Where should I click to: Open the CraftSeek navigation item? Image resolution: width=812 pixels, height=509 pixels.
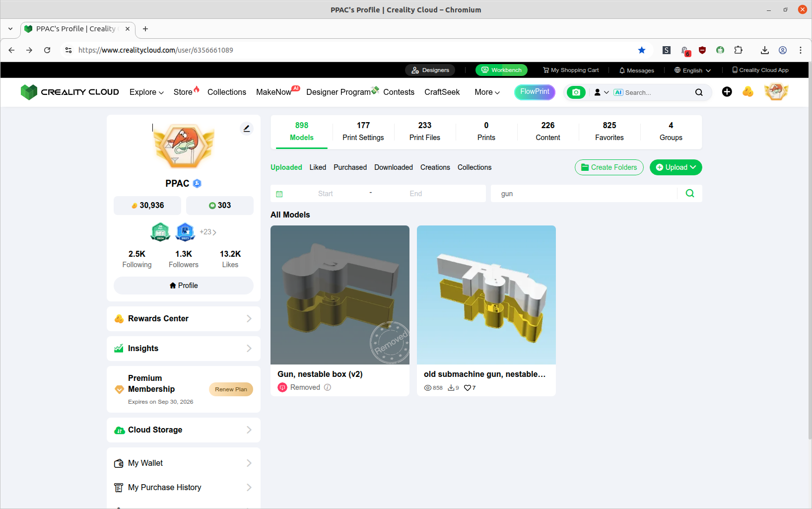pos(442,92)
